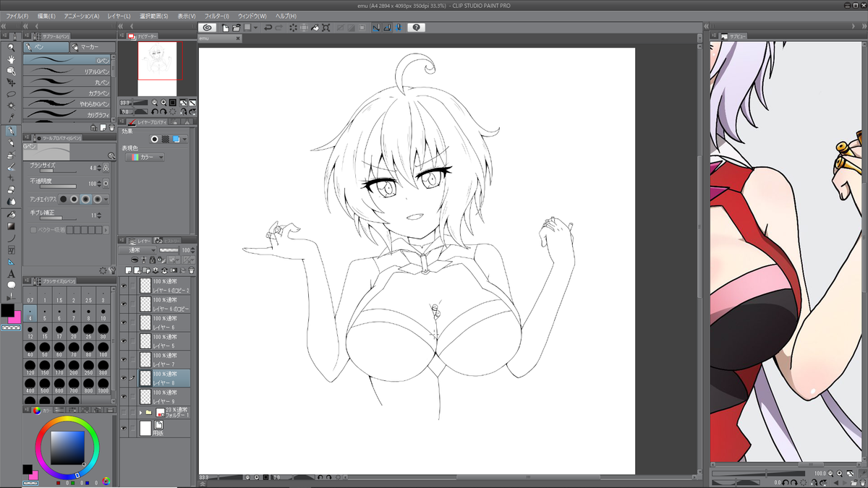Screen dimensions: 868x488
Task: Toggle visibility of レイヤー 9
Action: point(124,396)
